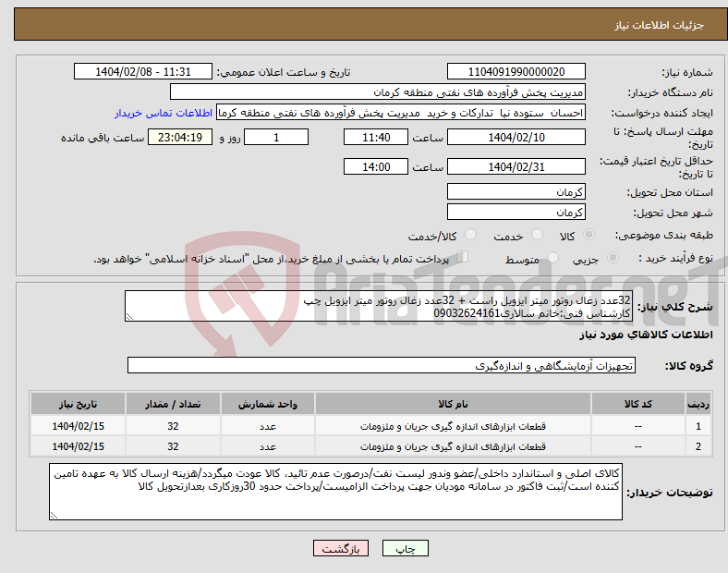Click the buyer organization name field
Viewport: 728px width, 573px height.
coord(378,91)
